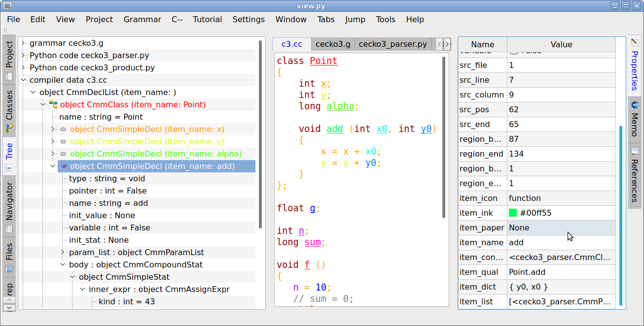
Task: Click the class icon beside CmmClass Point
Action: click(x=53, y=104)
